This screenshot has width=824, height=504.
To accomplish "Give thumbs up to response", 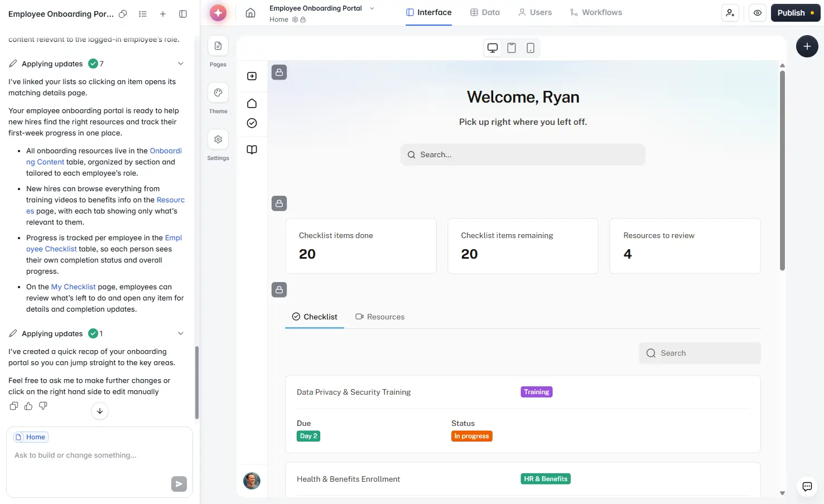I will (28, 406).
